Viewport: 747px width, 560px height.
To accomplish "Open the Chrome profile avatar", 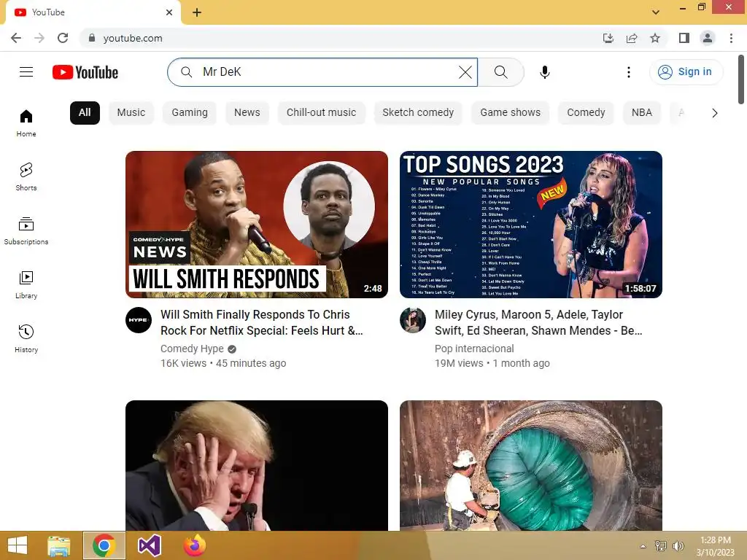I will [708, 38].
